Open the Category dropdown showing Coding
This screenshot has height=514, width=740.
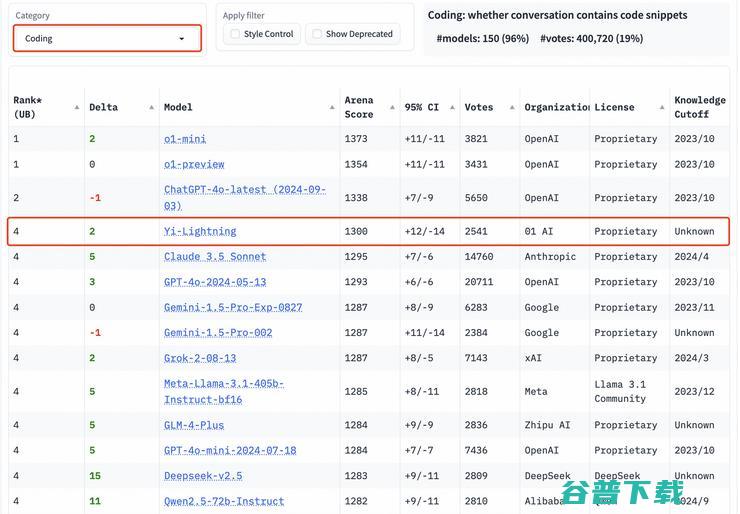pyautogui.click(x=107, y=38)
